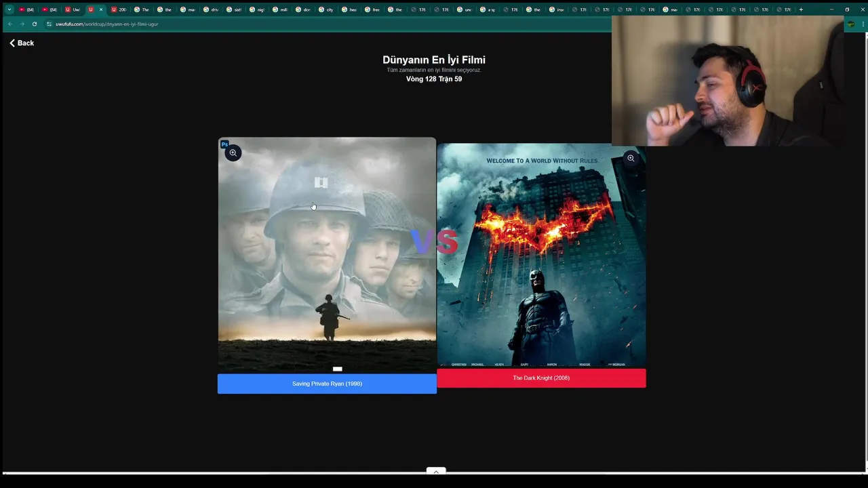Switch to the "200" tab

pyautogui.click(x=119, y=9)
